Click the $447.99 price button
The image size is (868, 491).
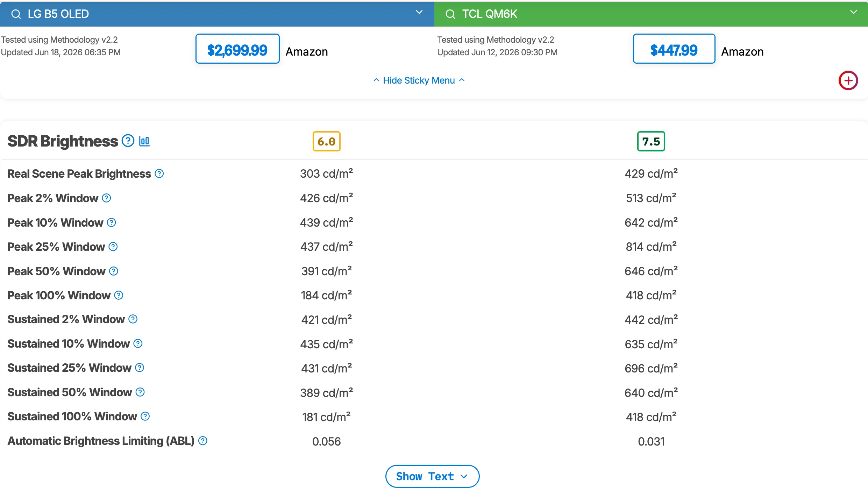674,49
